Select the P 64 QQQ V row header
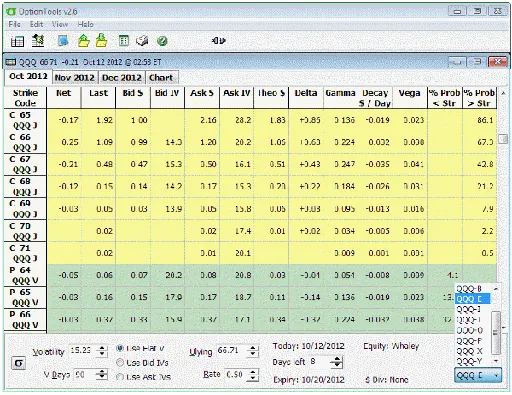This screenshot has width=512, height=395. pyautogui.click(x=25, y=275)
